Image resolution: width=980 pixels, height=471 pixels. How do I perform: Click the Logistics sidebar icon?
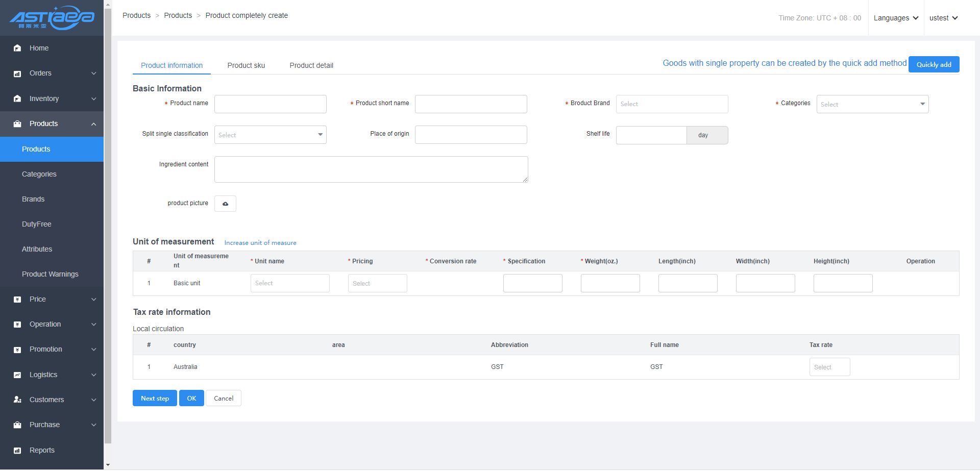(x=17, y=375)
